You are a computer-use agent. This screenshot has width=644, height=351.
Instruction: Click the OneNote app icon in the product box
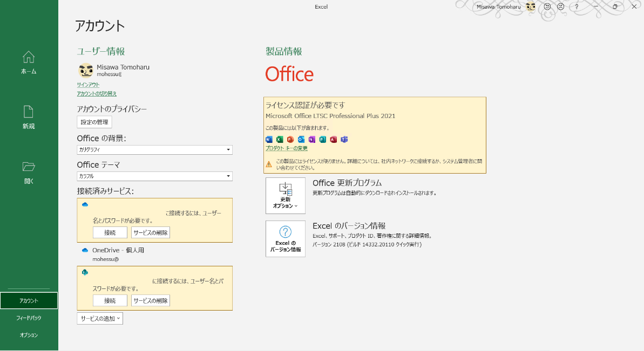tap(311, 140)
